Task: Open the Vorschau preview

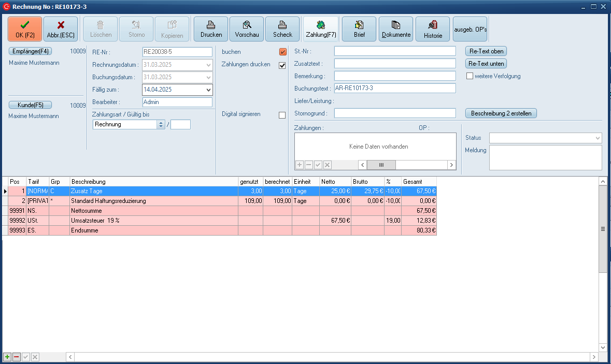Action: point(247,29)
